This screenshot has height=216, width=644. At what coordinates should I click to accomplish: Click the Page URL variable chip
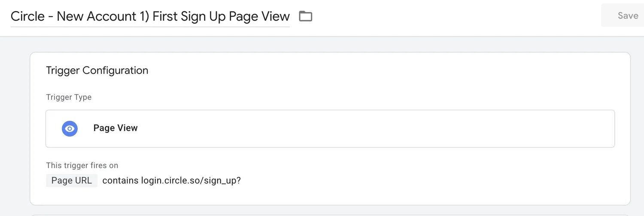click(x=72, y=180)
